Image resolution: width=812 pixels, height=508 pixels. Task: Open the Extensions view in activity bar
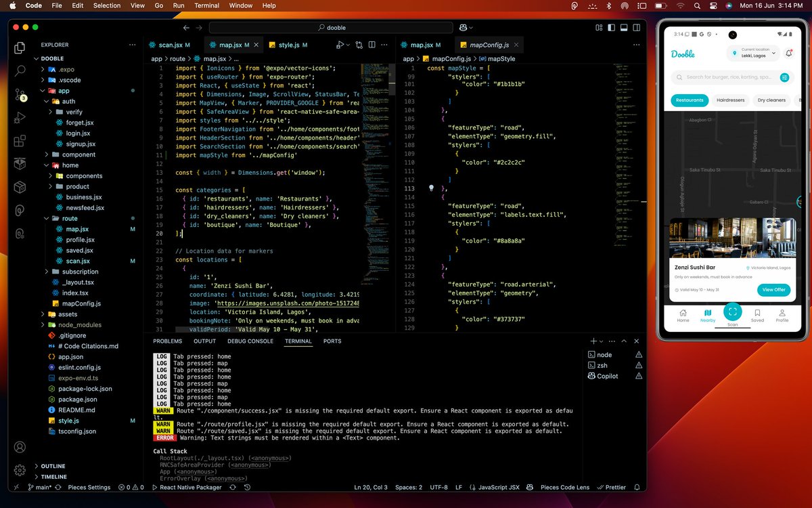pyautogui.click(x=20, y=141)
